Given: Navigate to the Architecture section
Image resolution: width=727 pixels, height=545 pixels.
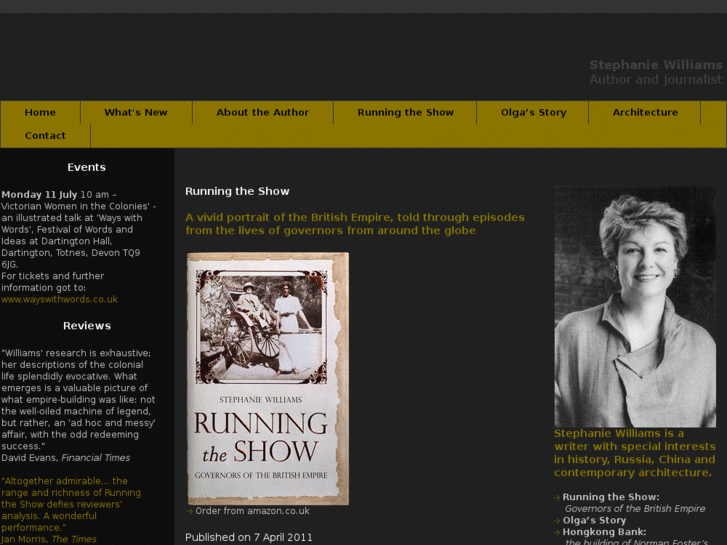Looking at the screenshot, I should tap(645, 112).
